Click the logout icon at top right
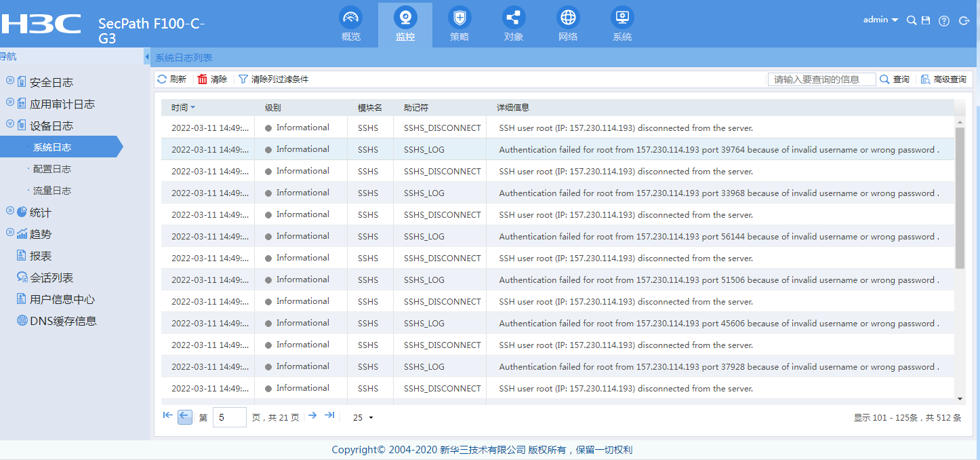 click(x=964, y=21)
